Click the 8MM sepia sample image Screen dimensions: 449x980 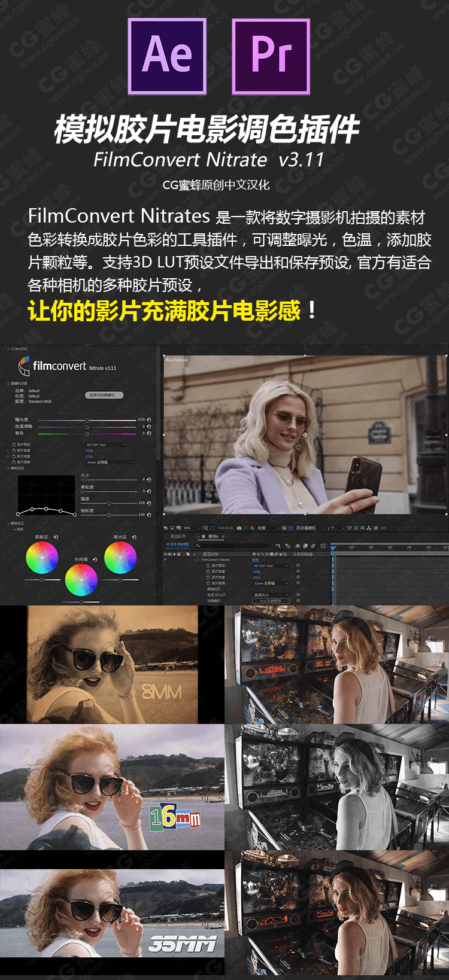112,664
